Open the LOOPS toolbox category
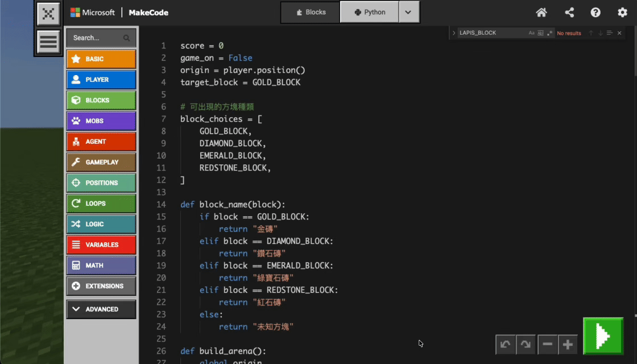The image size is (637, 364). 101,204
